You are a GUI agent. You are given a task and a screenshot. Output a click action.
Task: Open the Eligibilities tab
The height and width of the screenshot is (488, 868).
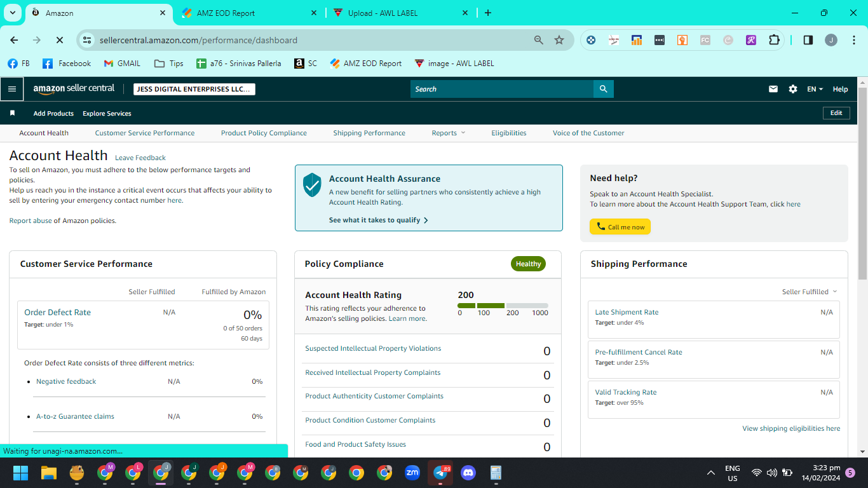[x=509, y=133]
